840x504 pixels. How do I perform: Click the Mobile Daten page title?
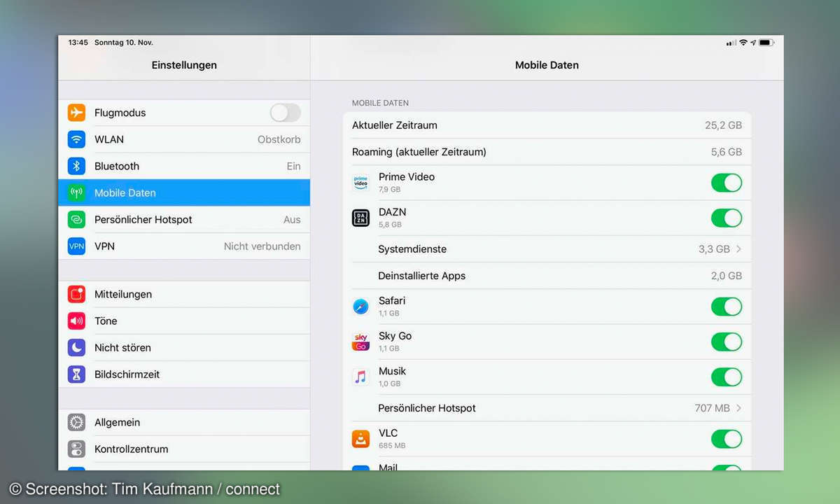547,65
